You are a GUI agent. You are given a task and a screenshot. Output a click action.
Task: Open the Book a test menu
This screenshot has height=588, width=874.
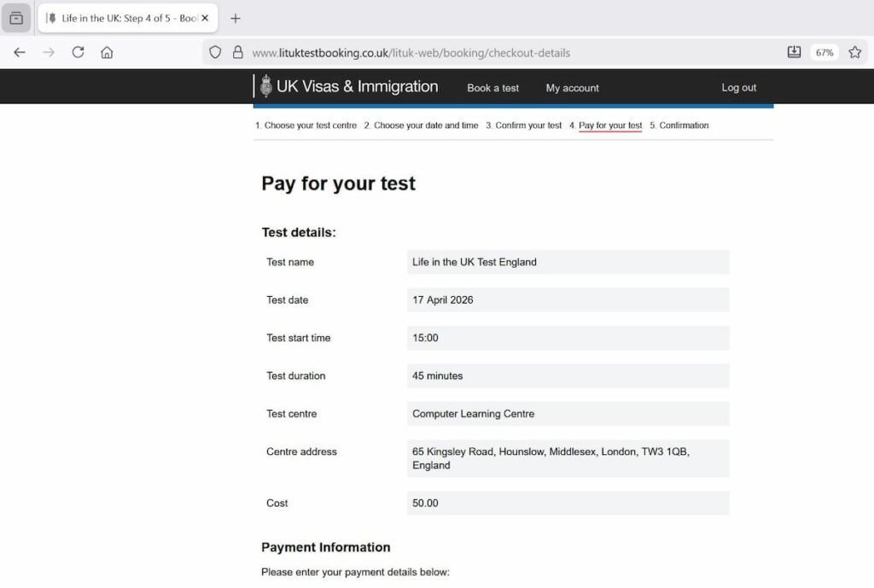click(x=492, y=88)
